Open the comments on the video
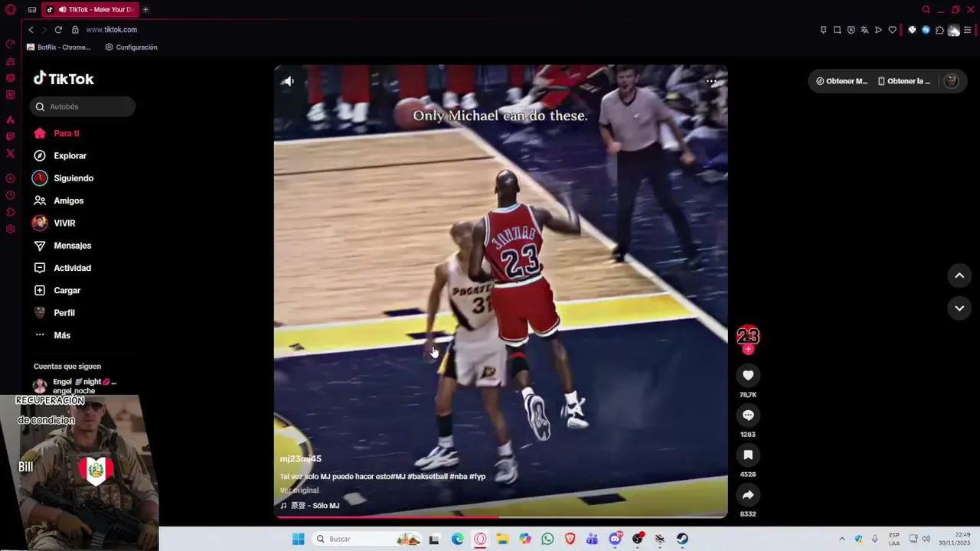 tap(748, 415)
